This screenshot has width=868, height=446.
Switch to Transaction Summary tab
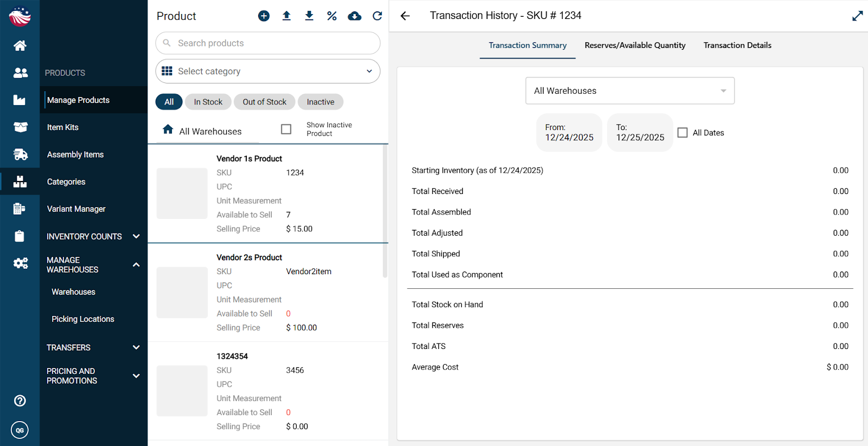tap(528, 46)
